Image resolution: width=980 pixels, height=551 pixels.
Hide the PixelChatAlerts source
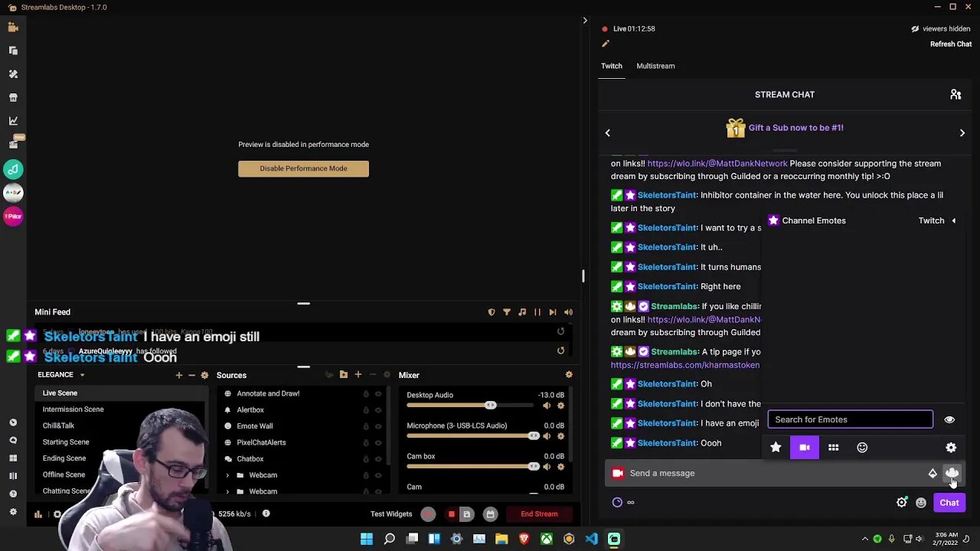tap(378, 442)
